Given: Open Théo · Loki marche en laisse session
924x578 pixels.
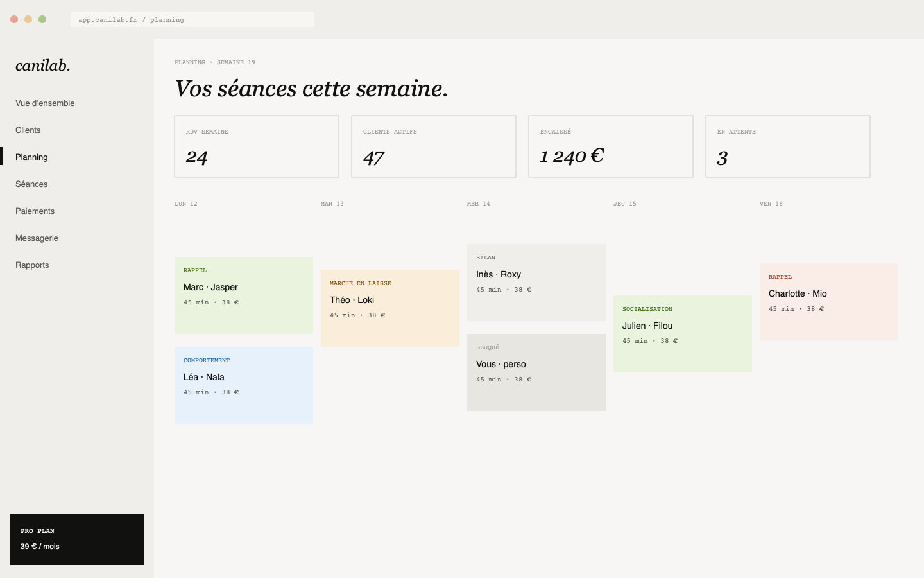Looking at the screenshot, I should click(390, 308).
